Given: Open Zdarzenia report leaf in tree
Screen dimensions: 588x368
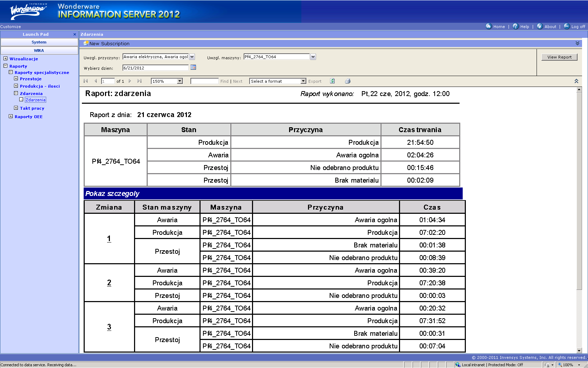Looking at the screenshot, I should [35, 100].
